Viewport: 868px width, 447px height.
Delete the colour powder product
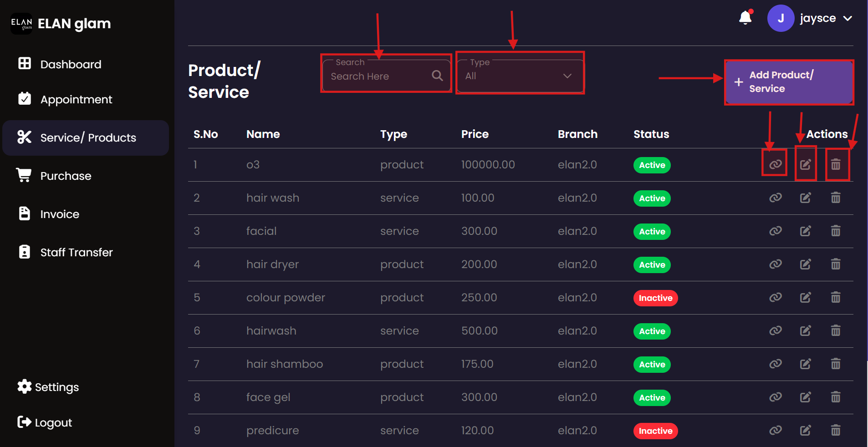[x=835, y=297]
